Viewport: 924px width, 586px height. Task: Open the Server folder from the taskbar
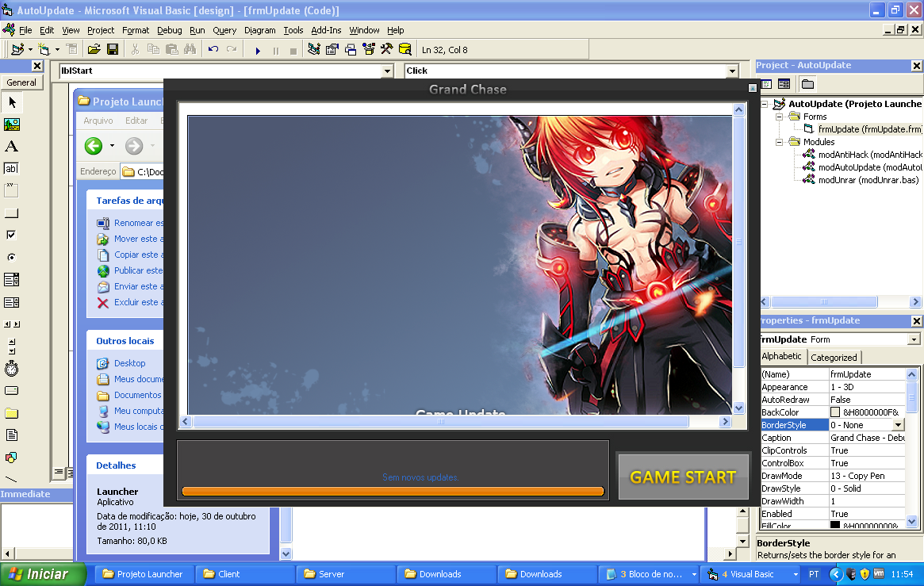[x=345, y=574]
